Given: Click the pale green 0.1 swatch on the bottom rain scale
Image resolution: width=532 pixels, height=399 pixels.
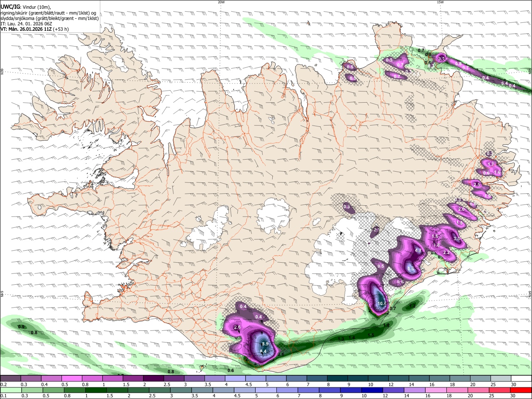Looking at the screenshot, I should click(10, 390).
